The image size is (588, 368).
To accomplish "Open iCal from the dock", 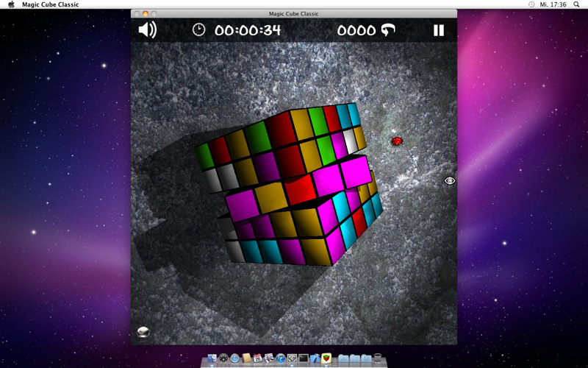I will point(258,358).
